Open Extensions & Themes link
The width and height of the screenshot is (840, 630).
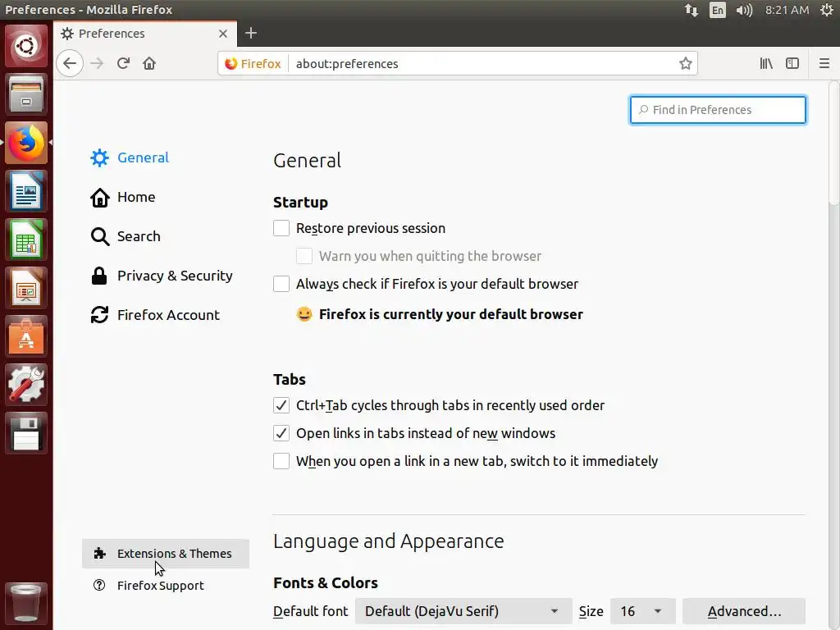(166, 554)
